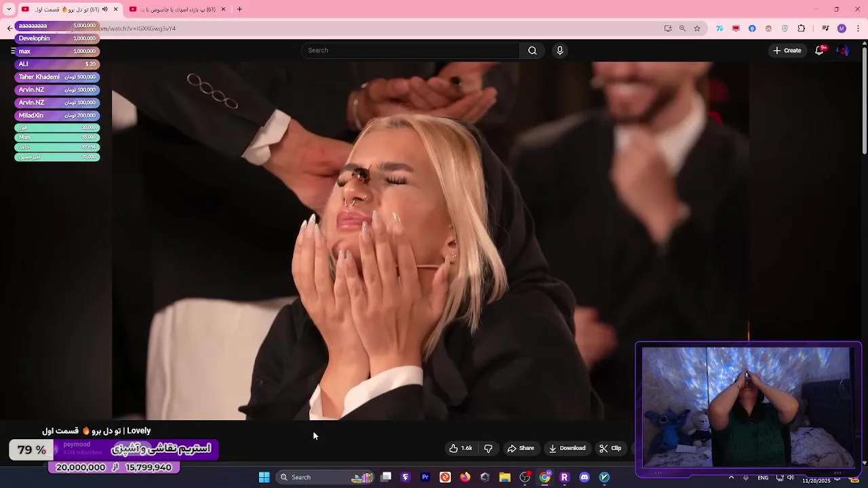Mute the first tab's audio speaker icon
The image size is (868, 488).
tap(104, 9)
